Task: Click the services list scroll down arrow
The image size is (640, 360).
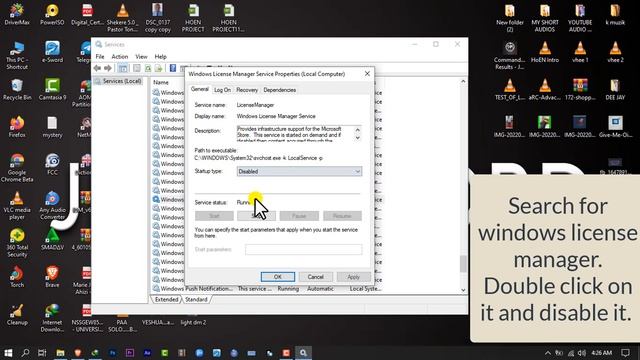Action: pos(463,290)
